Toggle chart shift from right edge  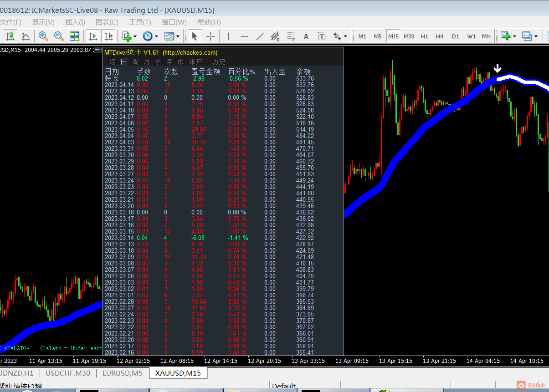coord(108,36)
